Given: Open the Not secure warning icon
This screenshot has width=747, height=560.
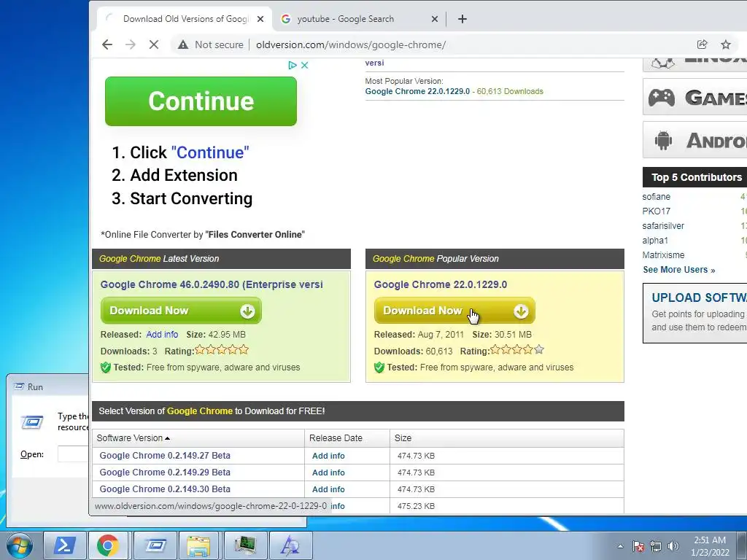Looking at the screenshot, I should click(183, 44).
